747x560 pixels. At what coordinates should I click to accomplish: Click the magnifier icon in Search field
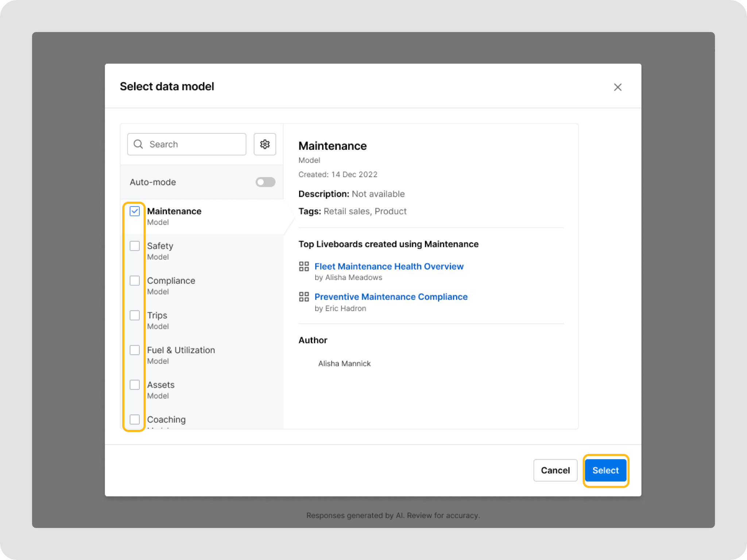point(138,144)
